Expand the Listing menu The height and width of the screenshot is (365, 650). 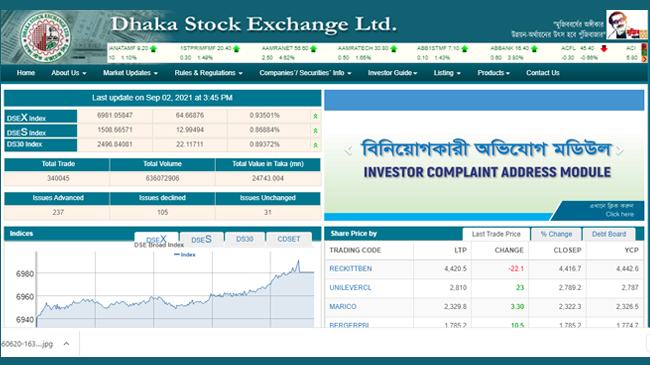(447, 73)
